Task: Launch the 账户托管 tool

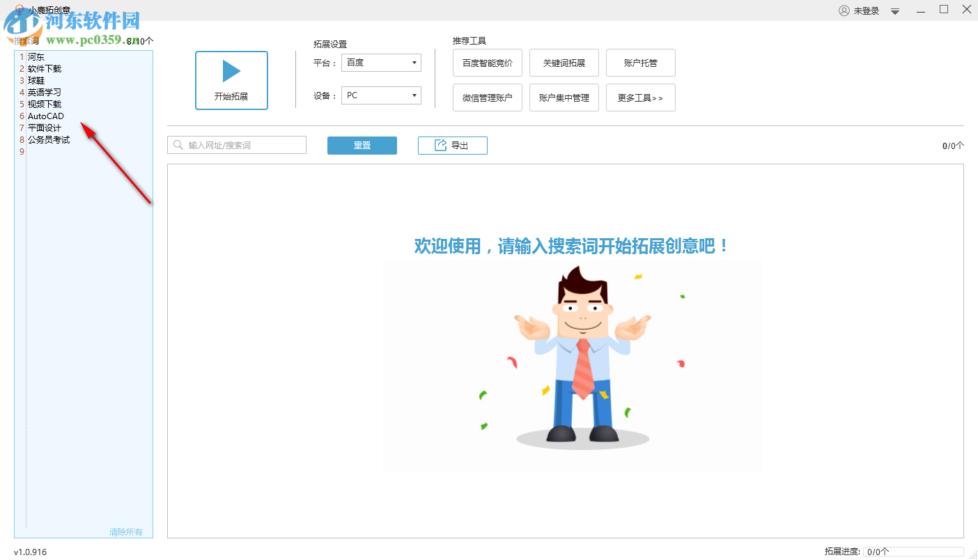Action: point(640,62)
